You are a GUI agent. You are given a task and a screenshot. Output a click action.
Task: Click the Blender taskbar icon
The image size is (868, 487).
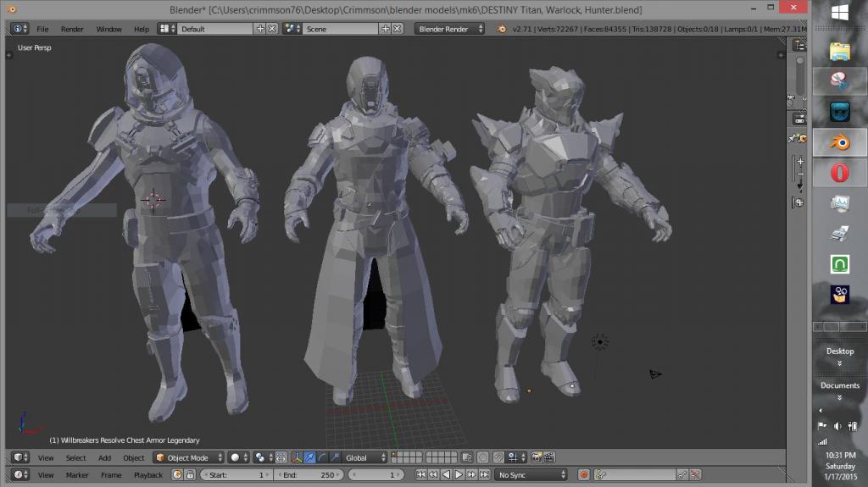839,141
